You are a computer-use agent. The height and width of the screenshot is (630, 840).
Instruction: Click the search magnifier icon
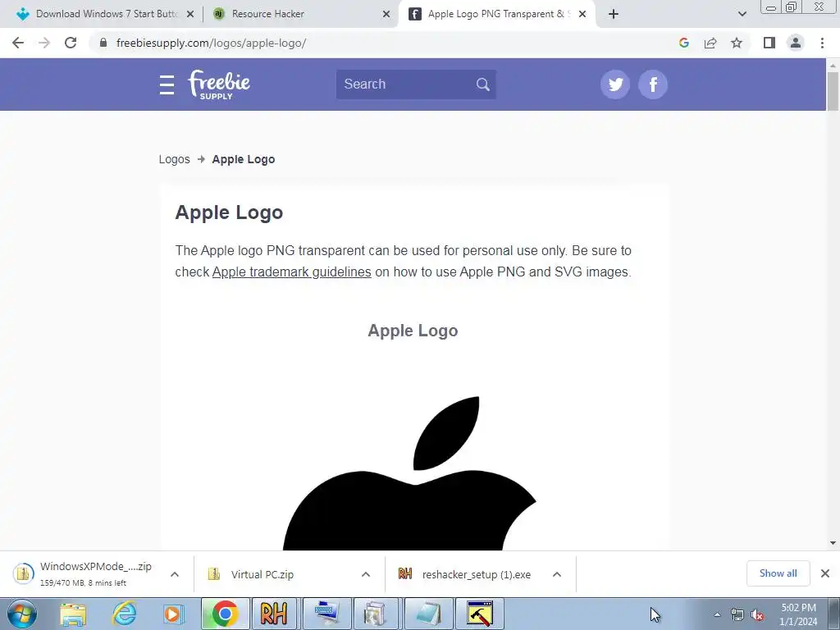pyautogui.click(x=482, y=84)
